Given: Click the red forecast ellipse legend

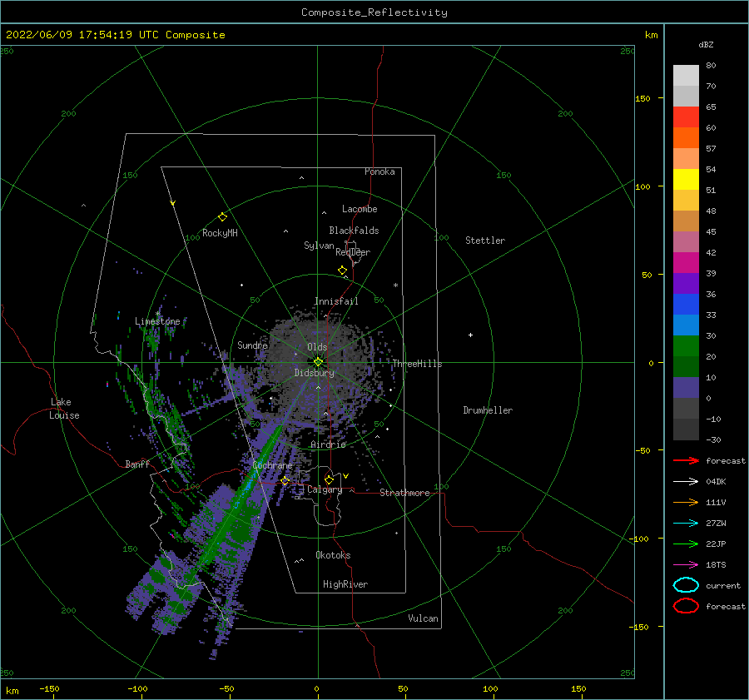Looking at the screenshot, I should pos(686,606).
